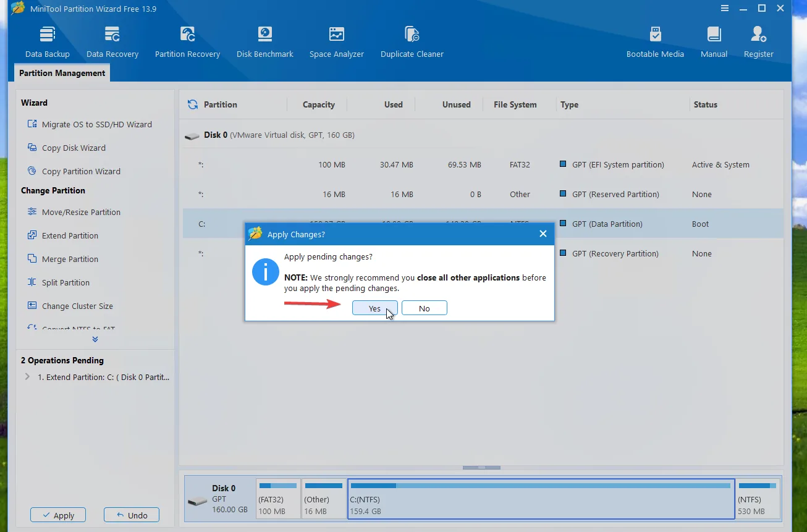Click the Used column header

394,104
